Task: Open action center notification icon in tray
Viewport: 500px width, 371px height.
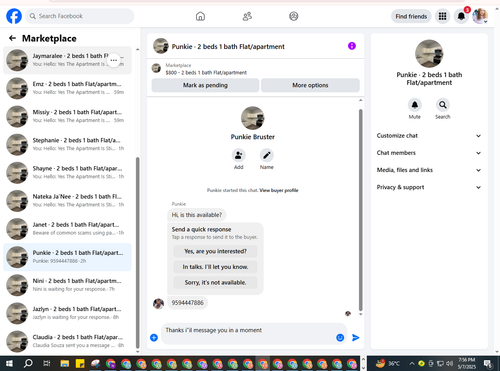Action: pyautogui.click(x=489, y=363)
